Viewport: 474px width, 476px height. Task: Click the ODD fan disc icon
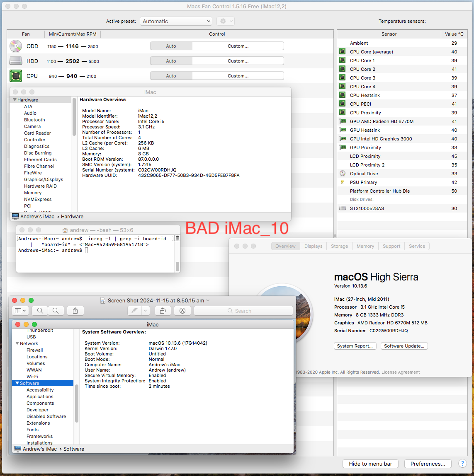pyautogui.click(x=15, y=46)
